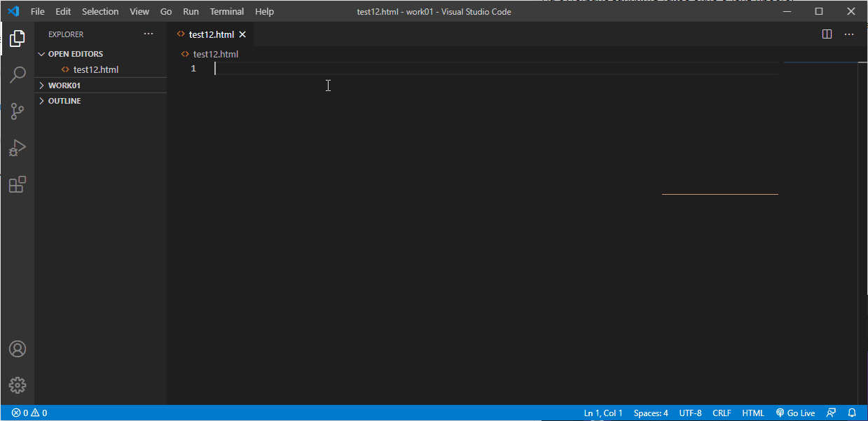Open the Extensions view
868x421 pixels.
point(18,185)
